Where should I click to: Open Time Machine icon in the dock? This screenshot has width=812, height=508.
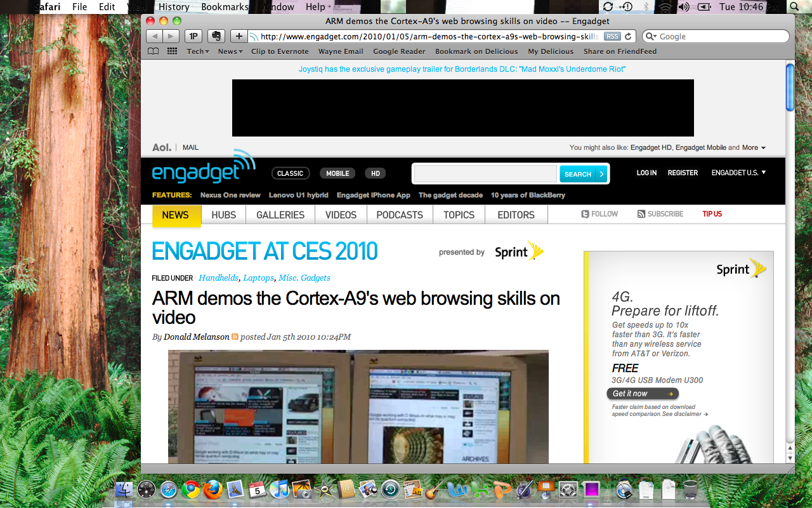click(x=390, y=490)
